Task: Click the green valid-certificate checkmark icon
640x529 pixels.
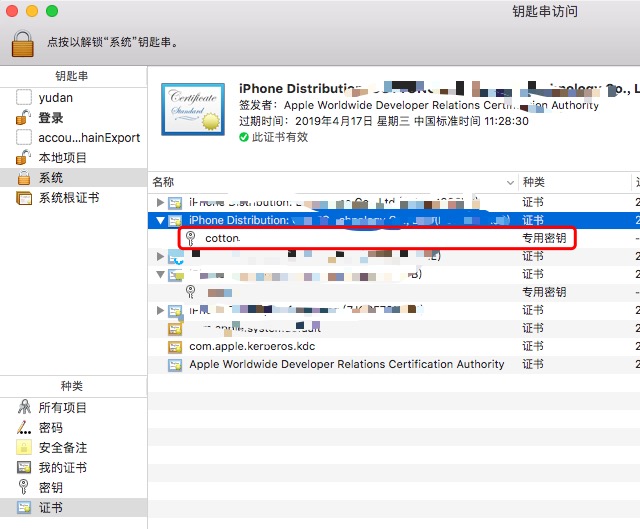Action: coord(244,137)
